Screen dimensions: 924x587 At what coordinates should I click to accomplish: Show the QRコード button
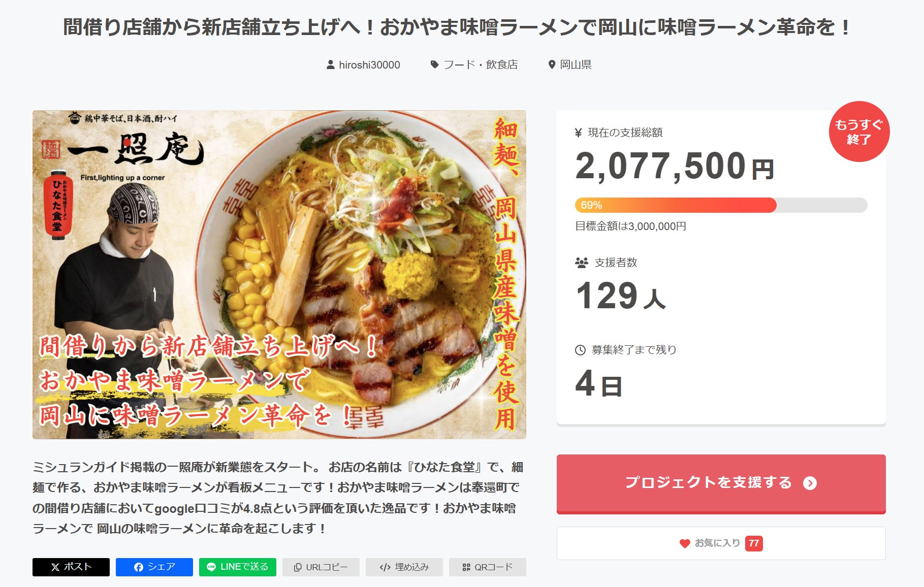pos(488,567)
